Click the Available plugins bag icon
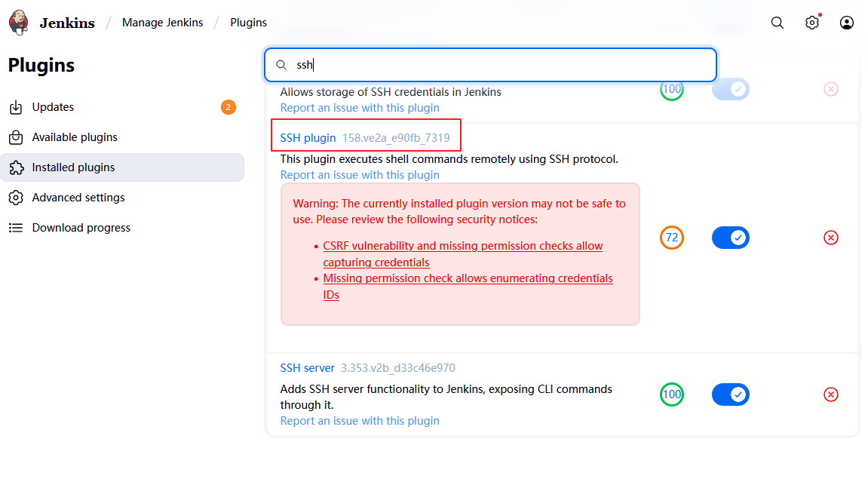Image resolution: width=868 pixels, height=485 pixels. point(16,137)
